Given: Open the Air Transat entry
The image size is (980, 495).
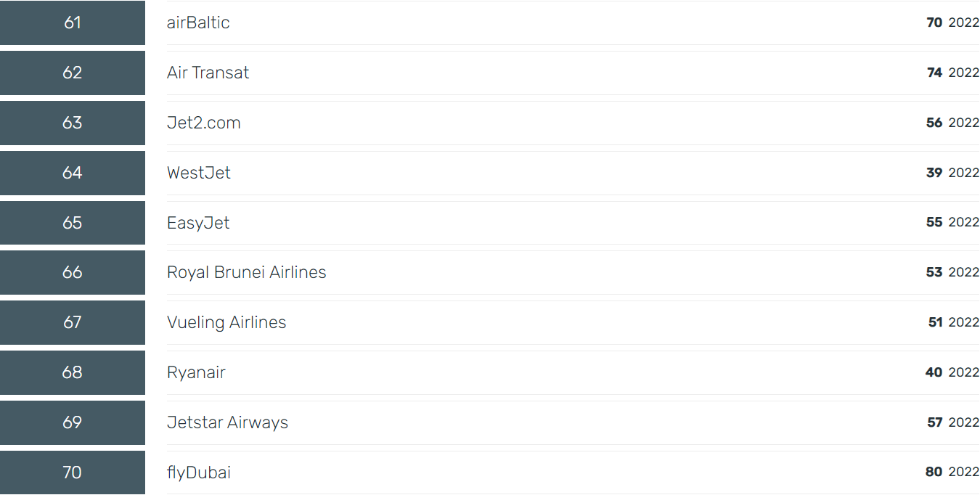Looking at the screenshot, I should [x=208, y=73].
